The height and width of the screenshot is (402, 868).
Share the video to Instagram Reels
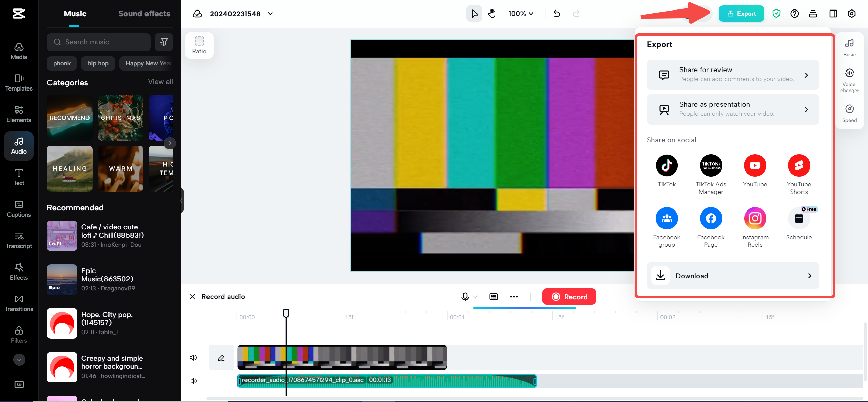(755, 218)
